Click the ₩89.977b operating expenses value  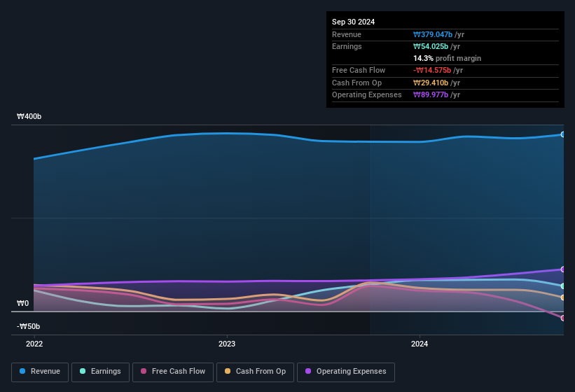[431, 95]
